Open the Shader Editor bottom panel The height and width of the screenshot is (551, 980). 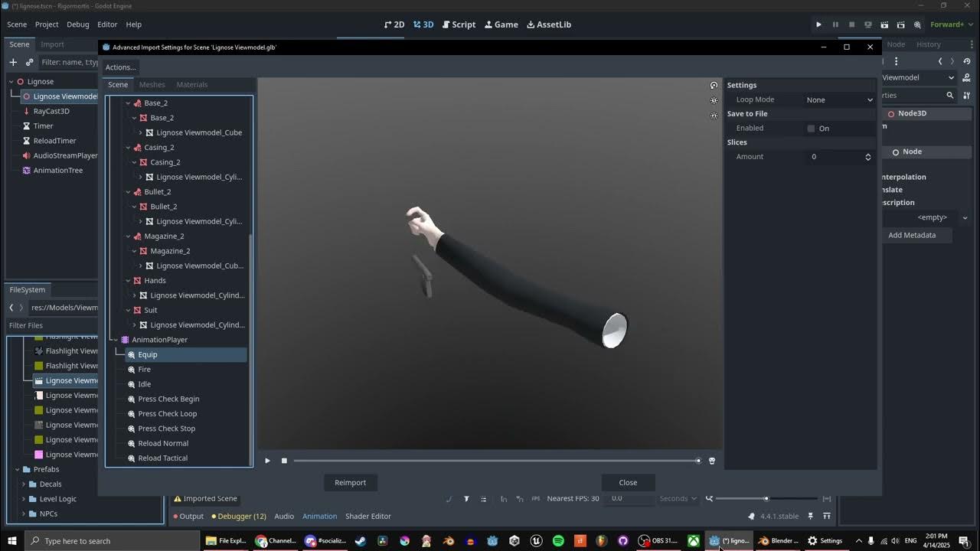[368, 517]
